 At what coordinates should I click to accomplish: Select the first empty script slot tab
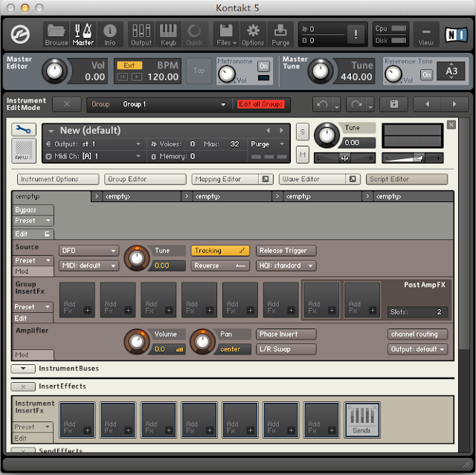51,196
